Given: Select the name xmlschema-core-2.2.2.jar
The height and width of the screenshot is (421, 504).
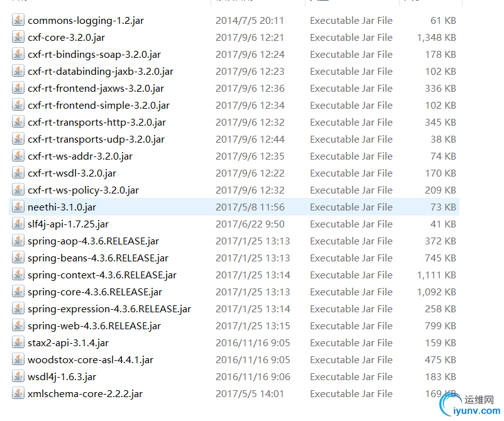Looking at the screenshot, I should (x=85, y=395).
